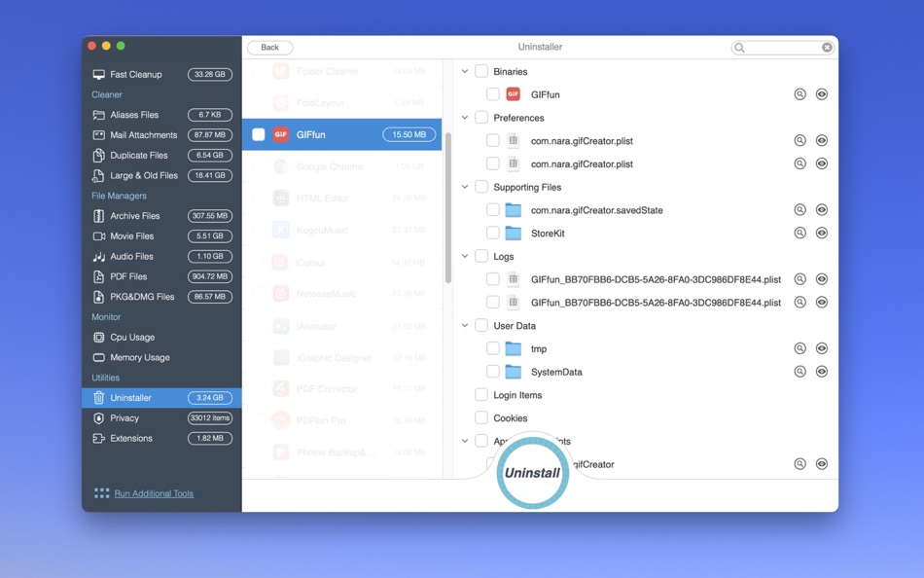This screenshot has width=924, height=578.
Task: Click the Extensions puzzle icon
Action: click(x=98, y=438)
